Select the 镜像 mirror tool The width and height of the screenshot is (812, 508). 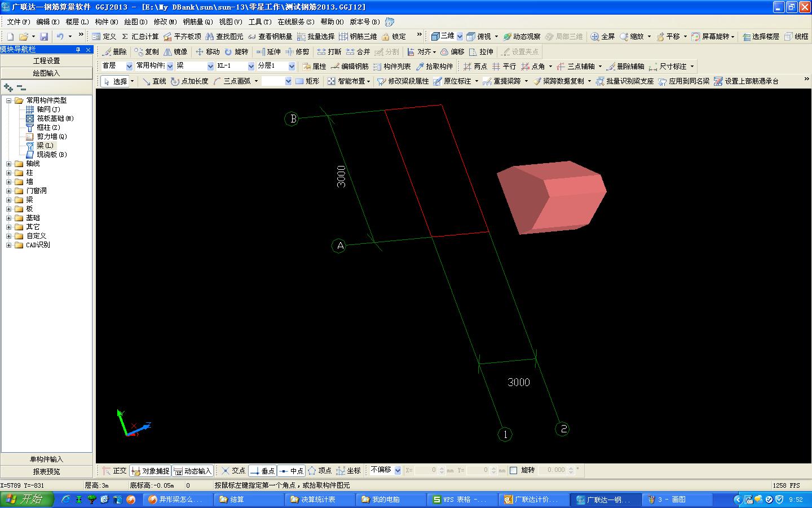point(175,51)
